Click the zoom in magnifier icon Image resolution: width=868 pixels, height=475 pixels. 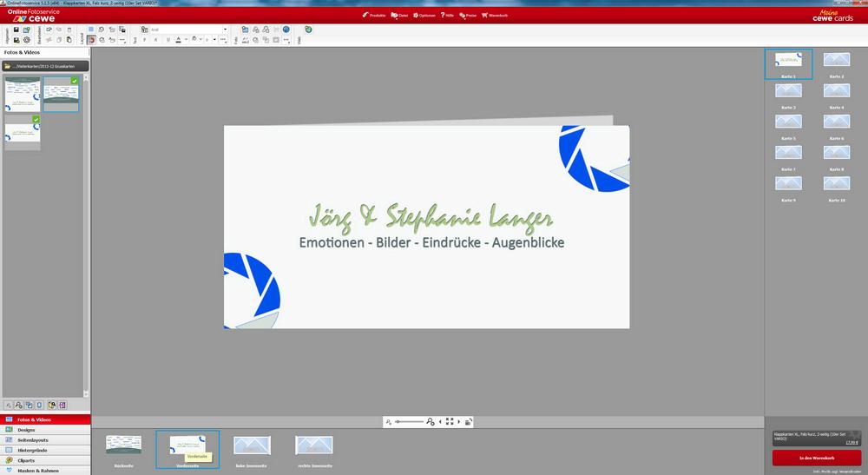tap(430, 421)
